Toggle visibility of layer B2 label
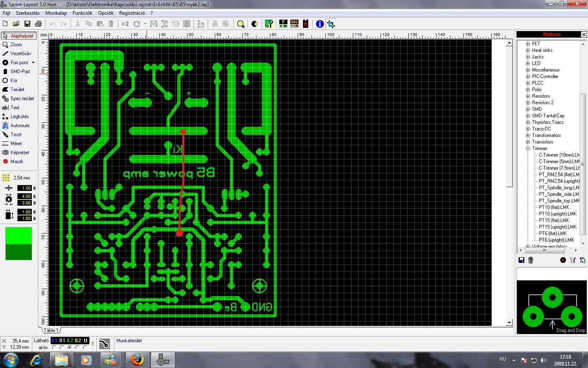 coord(78,340)
